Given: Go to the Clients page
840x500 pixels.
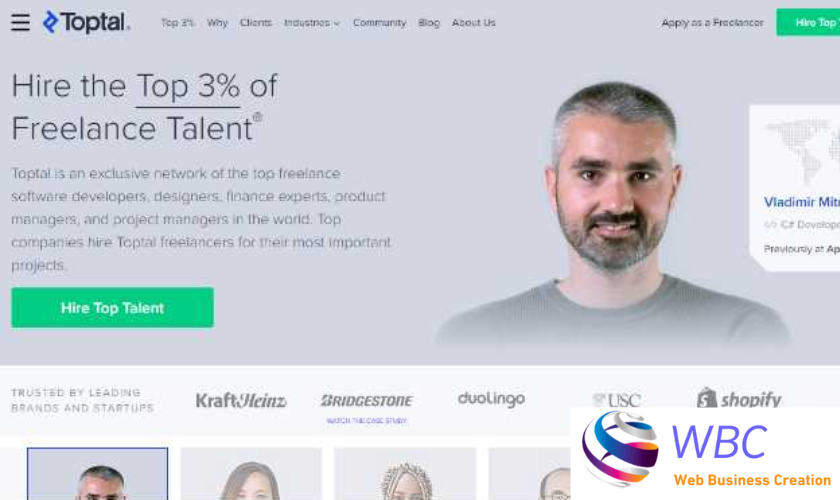Looking at the screenshot, I should [x=256, y=23].
